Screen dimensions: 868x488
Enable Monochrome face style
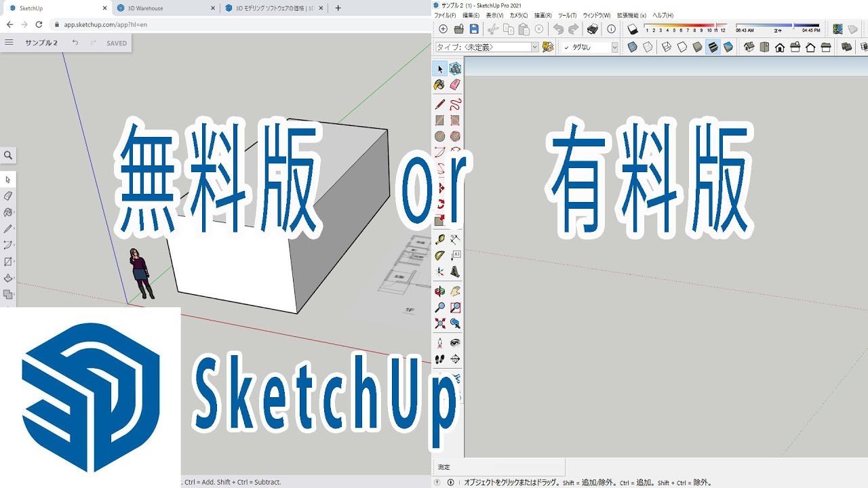tap(728, 47)
